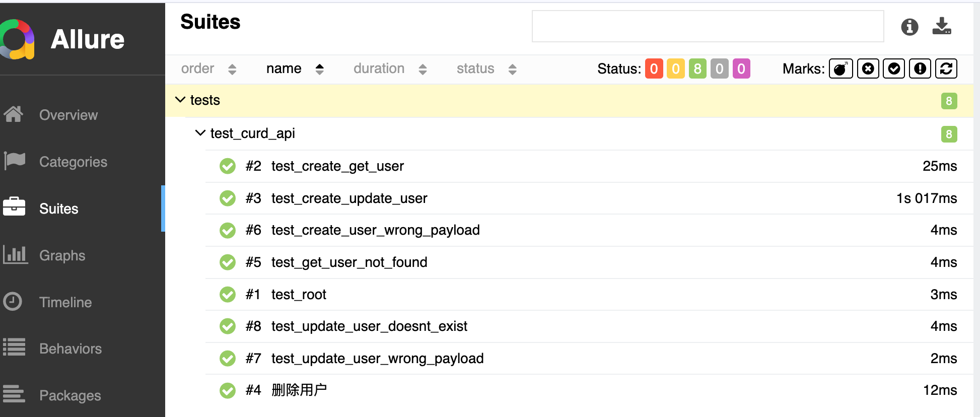Go to Overview page
This screenshot has width=980, height=417.
(68, 115)
